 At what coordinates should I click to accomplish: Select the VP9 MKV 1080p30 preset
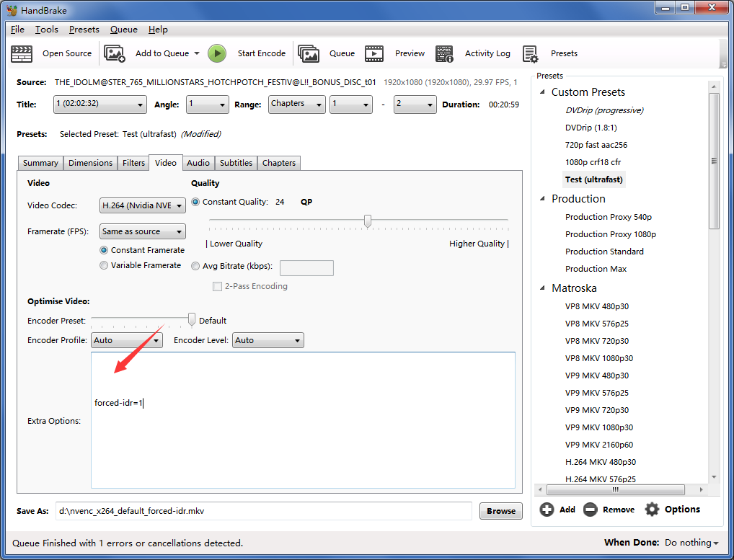pyautogui.click(x=599, y=427)
